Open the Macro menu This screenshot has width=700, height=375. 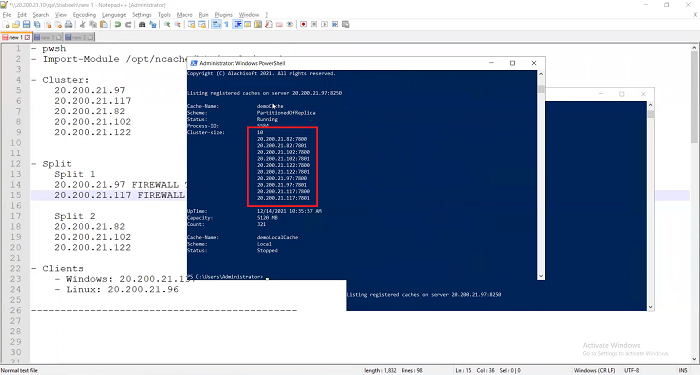[x=184, y=15]
